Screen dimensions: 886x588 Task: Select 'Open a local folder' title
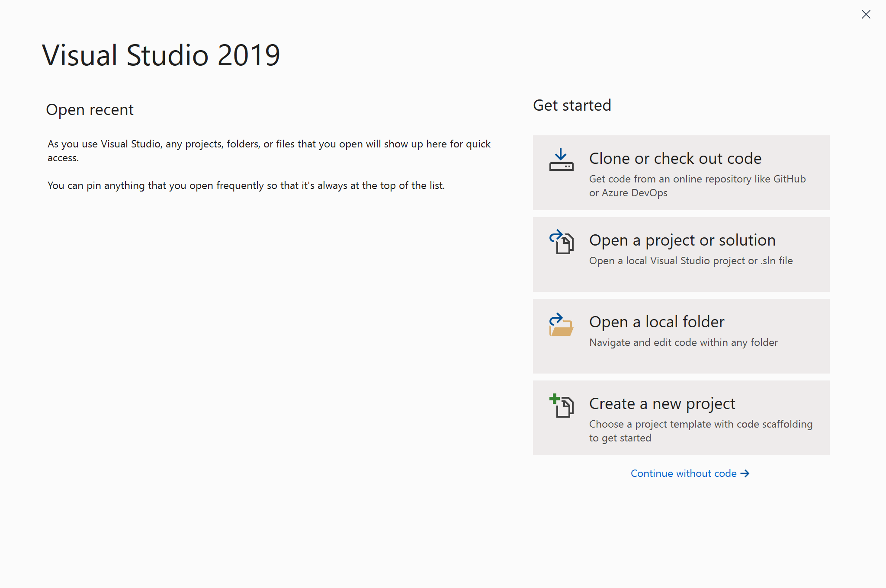(x=656, y=322)
